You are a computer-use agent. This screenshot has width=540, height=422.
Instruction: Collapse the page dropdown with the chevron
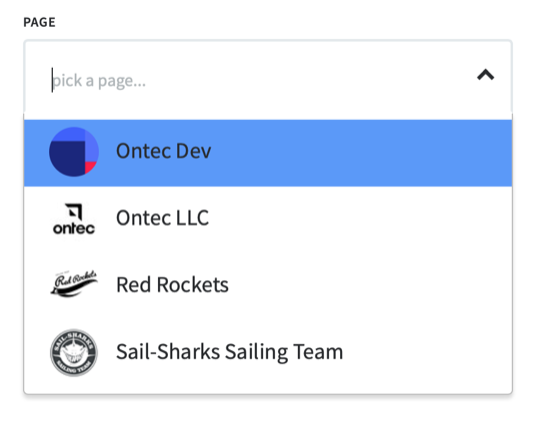point(486,75)
